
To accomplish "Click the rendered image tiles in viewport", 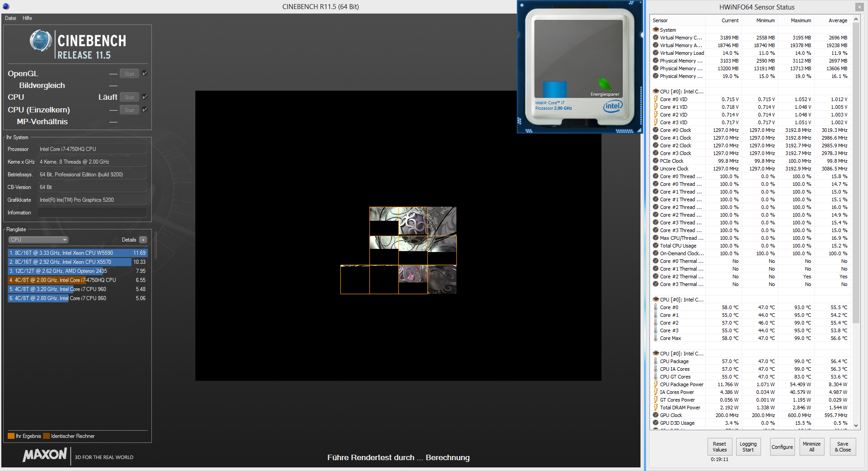I will point(398,250).
